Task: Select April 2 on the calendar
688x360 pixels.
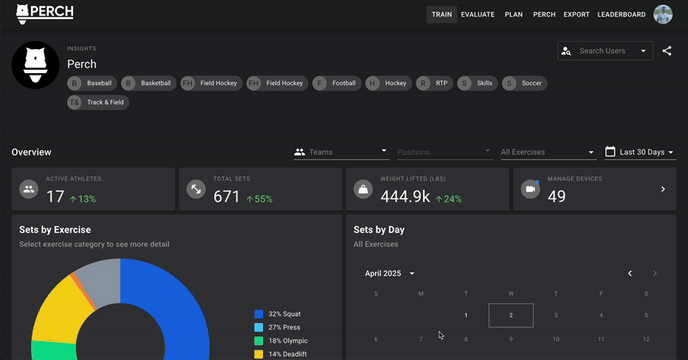Action: coord(511,315)
